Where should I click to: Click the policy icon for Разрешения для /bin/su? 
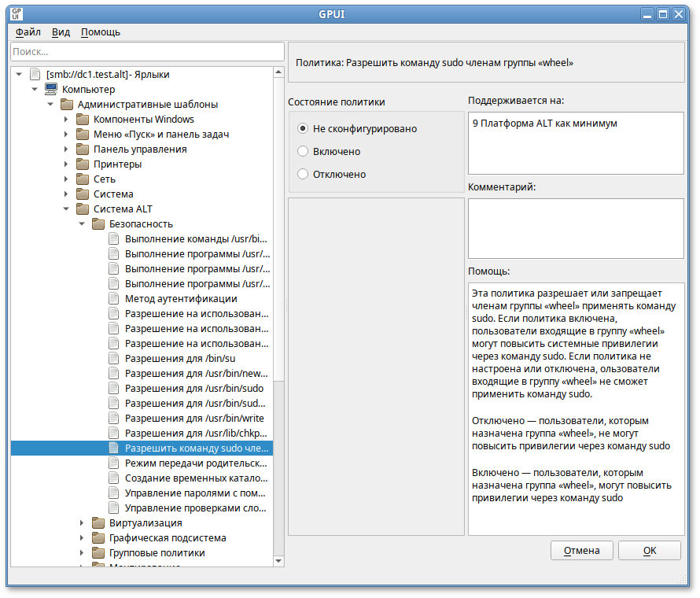click(113, 359)
